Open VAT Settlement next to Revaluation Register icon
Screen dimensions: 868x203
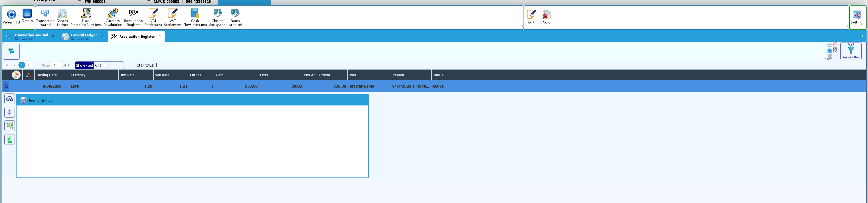pos(153,18)
